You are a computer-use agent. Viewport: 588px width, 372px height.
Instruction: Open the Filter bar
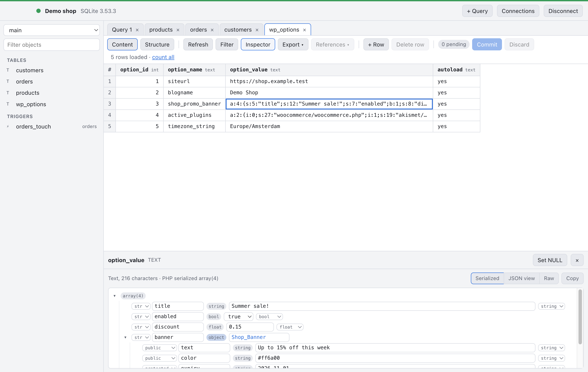[227, 45]
